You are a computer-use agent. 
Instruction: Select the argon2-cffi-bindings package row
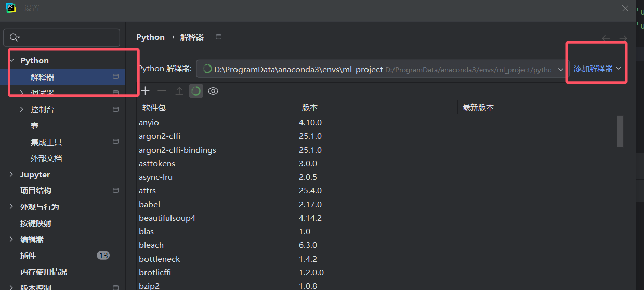pos(376,150)
